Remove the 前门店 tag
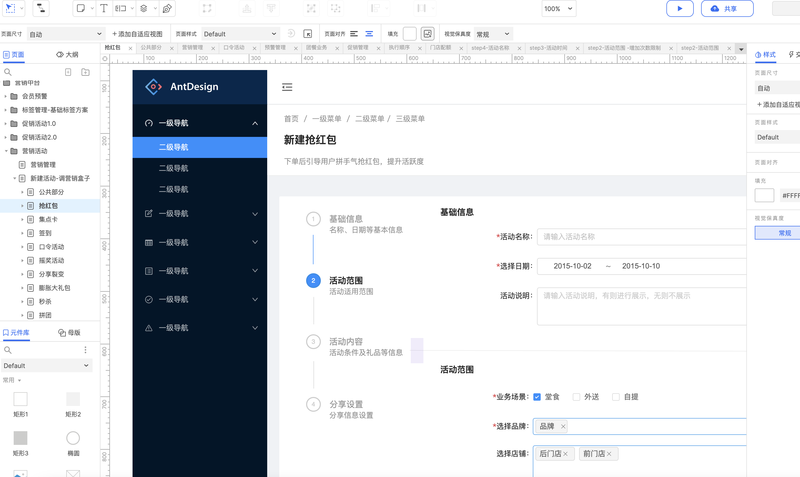Viewport: 800px width, 477px height. pos(609,454)
